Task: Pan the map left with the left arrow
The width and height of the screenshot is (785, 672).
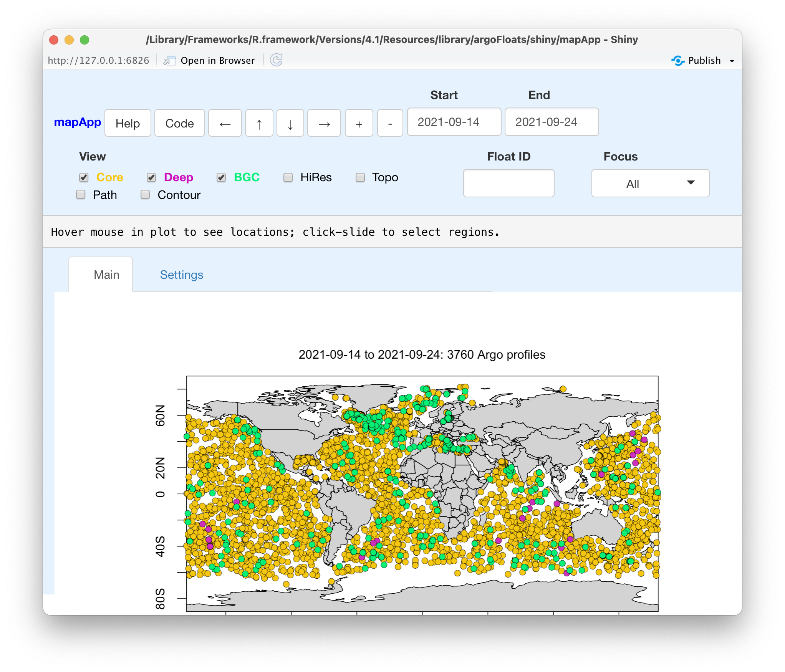Action: pyautogui.click(x=225, y=123)
